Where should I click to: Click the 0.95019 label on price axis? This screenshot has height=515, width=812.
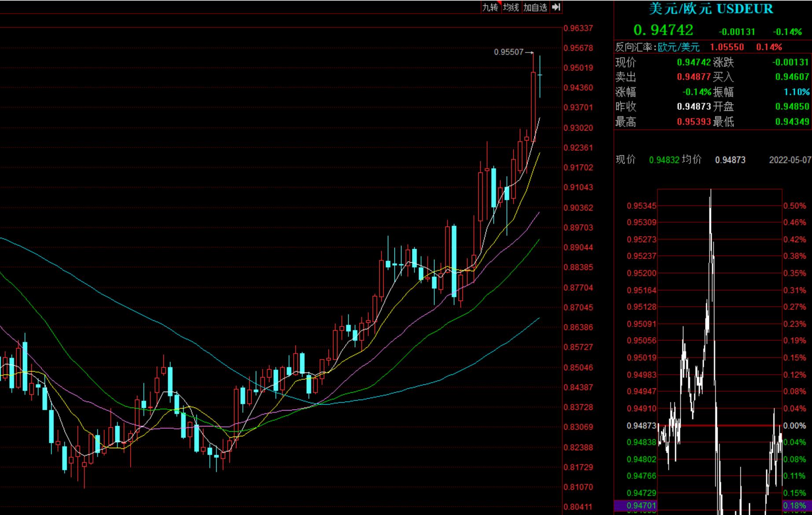(x=578, y=68)
